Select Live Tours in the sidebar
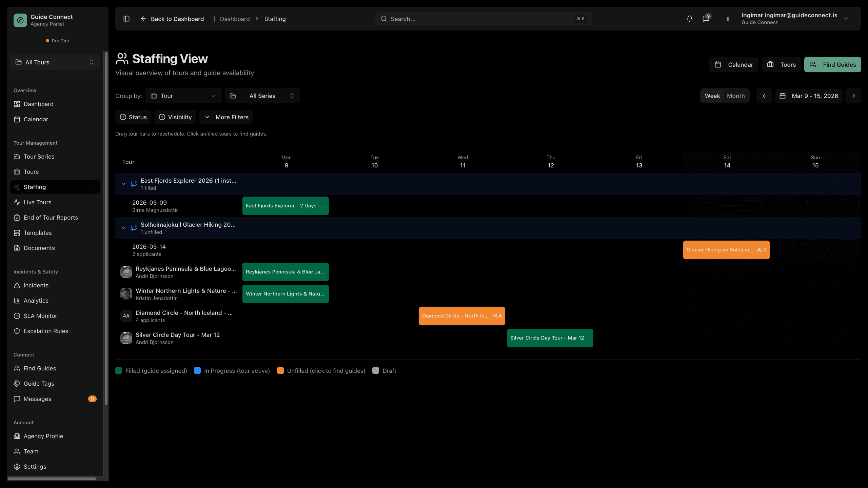 pos(37,202)
